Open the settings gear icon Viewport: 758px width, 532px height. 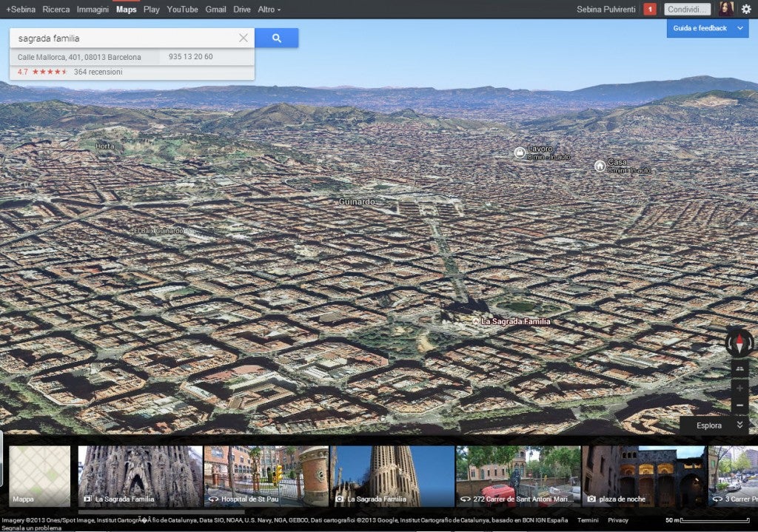coord(746,9)
